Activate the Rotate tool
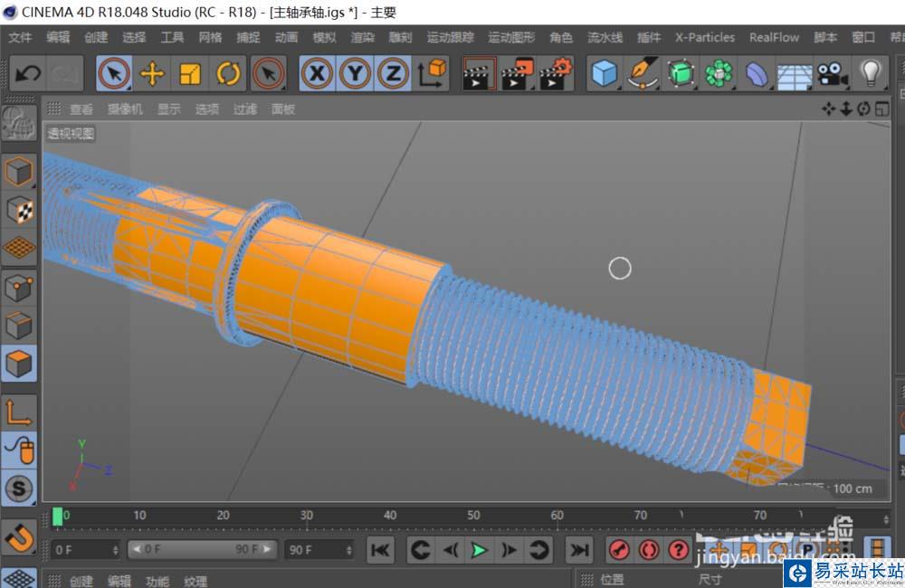 coord(228,73)
